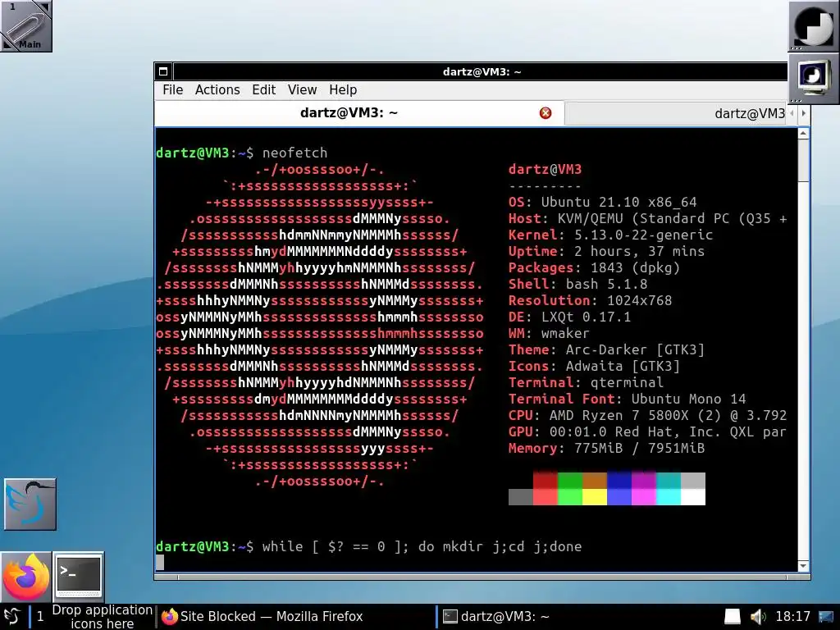The height and width of the screenshot is (630, 840).
Task: Click the Firefox app icon on desktop
Action: point(25,577)
